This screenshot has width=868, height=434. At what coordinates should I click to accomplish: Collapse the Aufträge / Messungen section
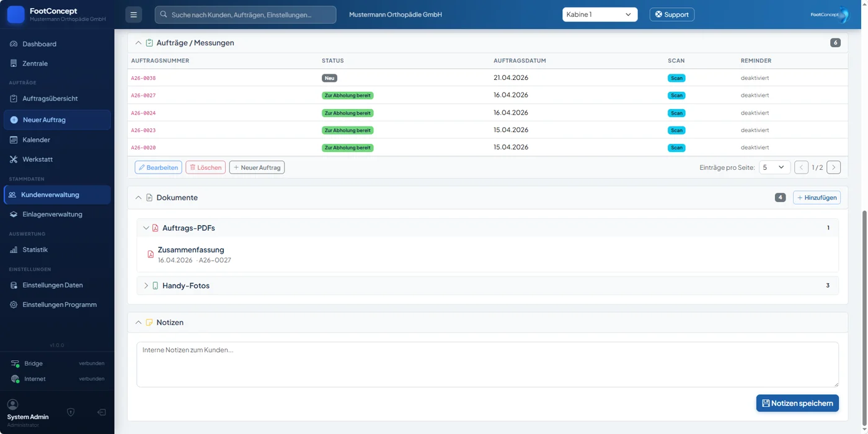(x=138, y=43)
